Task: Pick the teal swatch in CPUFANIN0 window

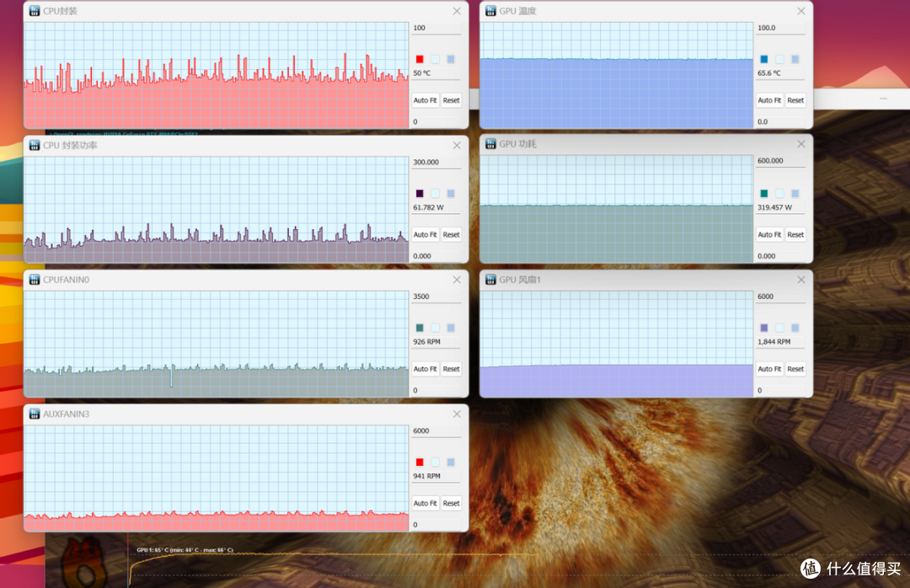Action: point(420,328)
